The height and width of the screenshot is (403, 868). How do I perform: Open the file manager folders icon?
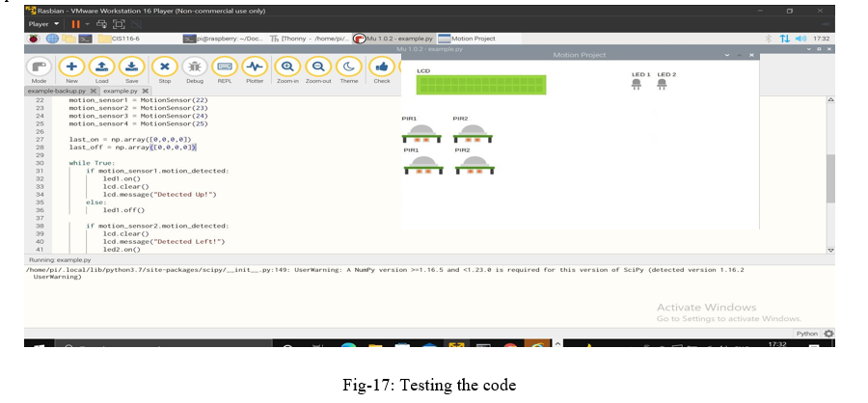(x=68, y=39)
